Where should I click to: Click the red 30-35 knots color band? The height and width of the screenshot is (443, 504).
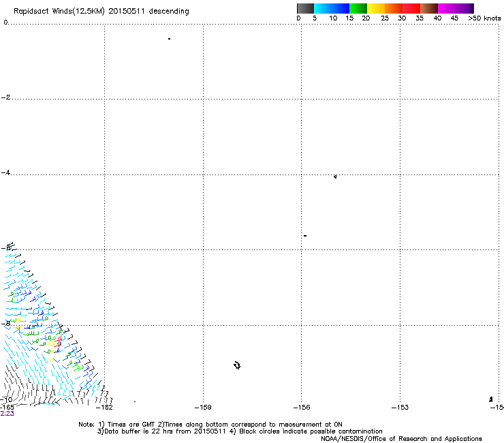click(x=411, y=8)
